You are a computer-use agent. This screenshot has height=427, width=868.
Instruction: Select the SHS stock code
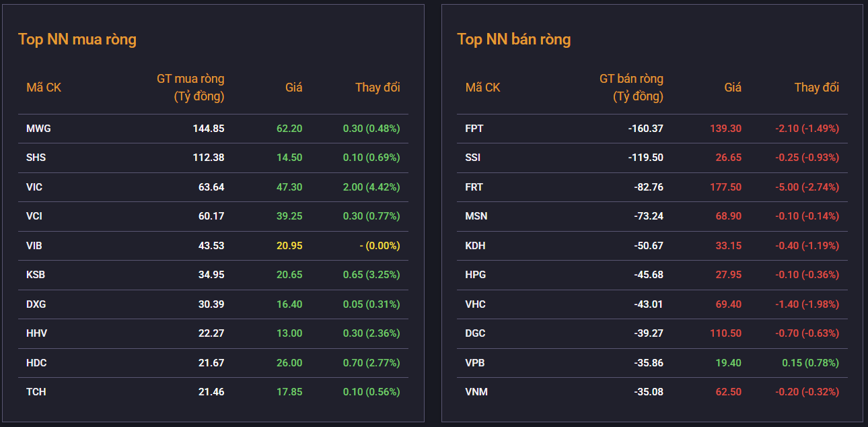coord(36,158)
